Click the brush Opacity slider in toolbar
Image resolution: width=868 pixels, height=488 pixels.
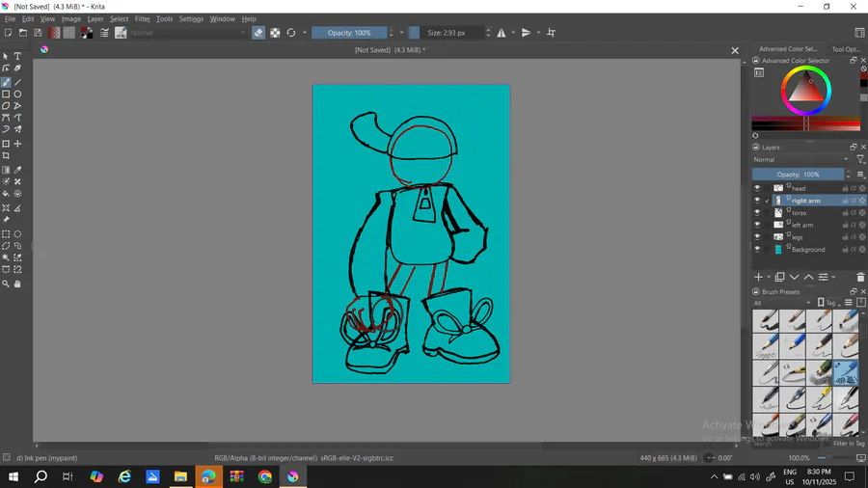click(349, 33)
